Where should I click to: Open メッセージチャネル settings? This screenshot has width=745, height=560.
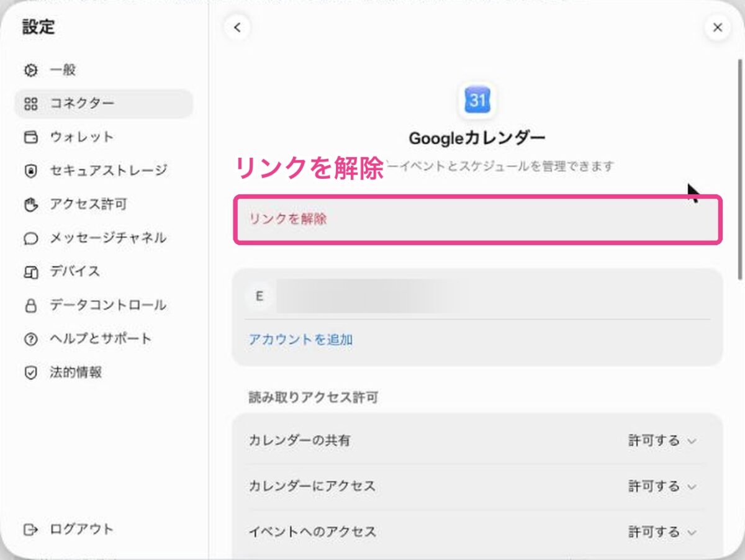point(104,238)
